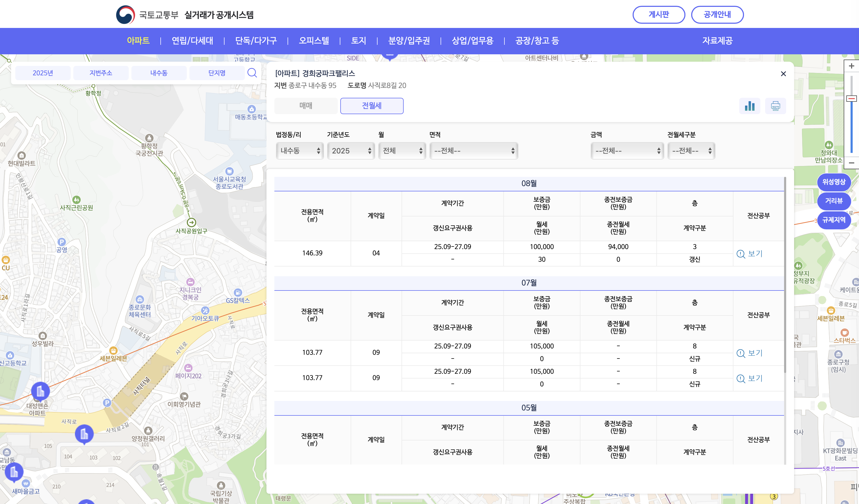Switch to the 매매 tab
Screen dimensions: 859x504
click(306, 106)
